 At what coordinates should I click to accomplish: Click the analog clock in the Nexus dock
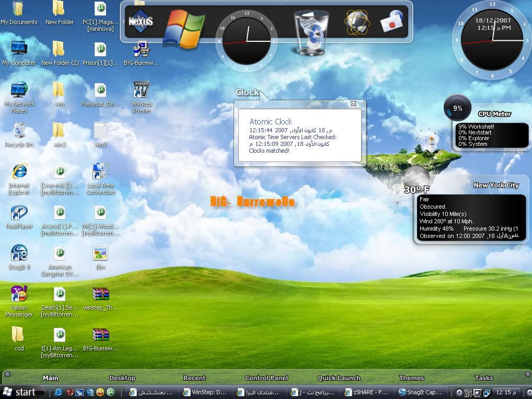[247, 41]
